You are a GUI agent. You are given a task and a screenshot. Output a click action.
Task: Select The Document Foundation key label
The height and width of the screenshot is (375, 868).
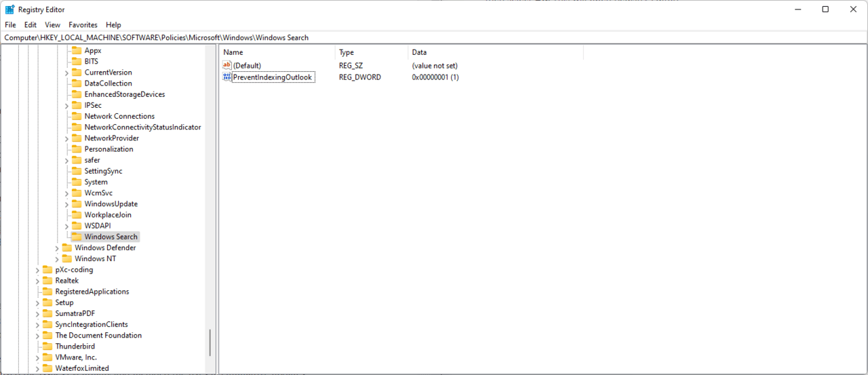[98, 335]
